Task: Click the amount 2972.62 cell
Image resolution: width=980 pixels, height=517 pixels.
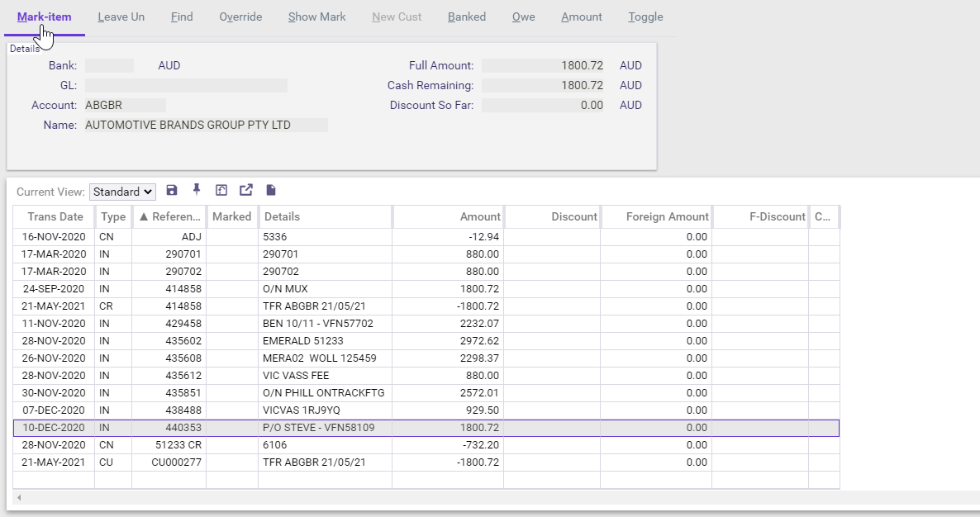Action: coord(448,341)
